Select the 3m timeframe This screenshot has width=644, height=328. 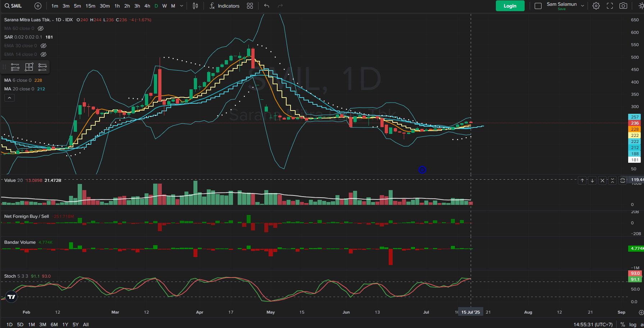point(66,6)
